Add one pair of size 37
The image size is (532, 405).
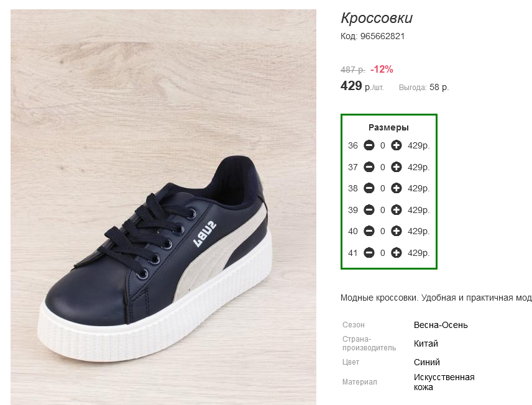(396, 167)
